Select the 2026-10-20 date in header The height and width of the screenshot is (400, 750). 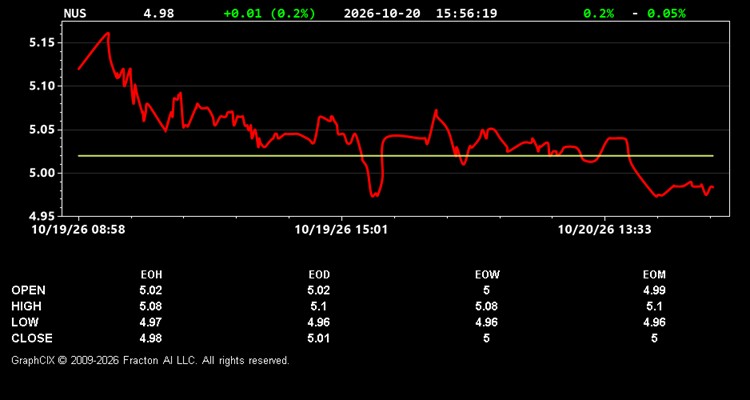[x=382, y=13]
